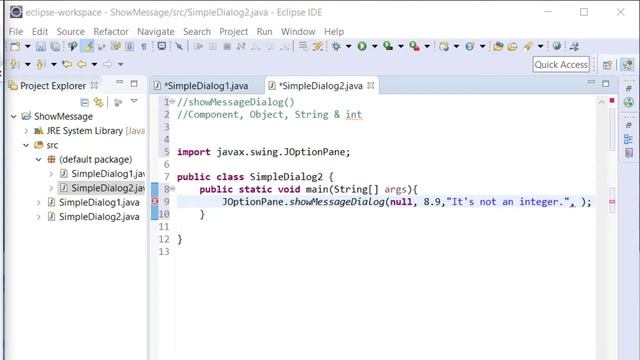Click the Previous Annotation arrow icon
The height and width of the screenshot is (360, 640).
pyautogui.click(x=40, y=64)
